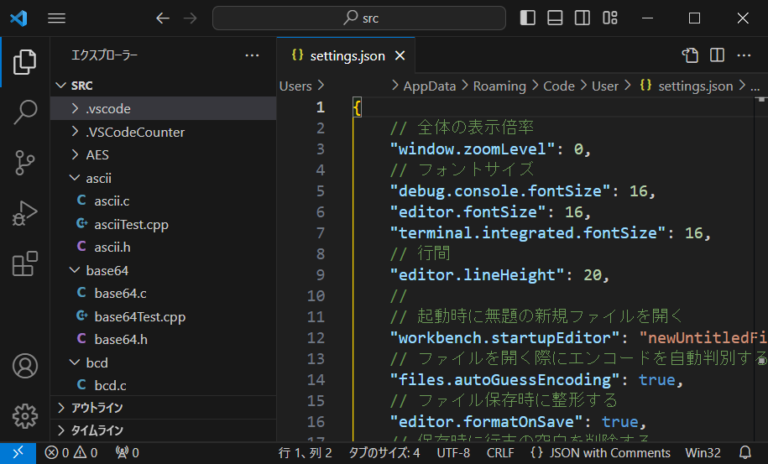This screenshot has width=768, height=464.
Task: Click the hamburger application menu
Action: coord(57,18)
